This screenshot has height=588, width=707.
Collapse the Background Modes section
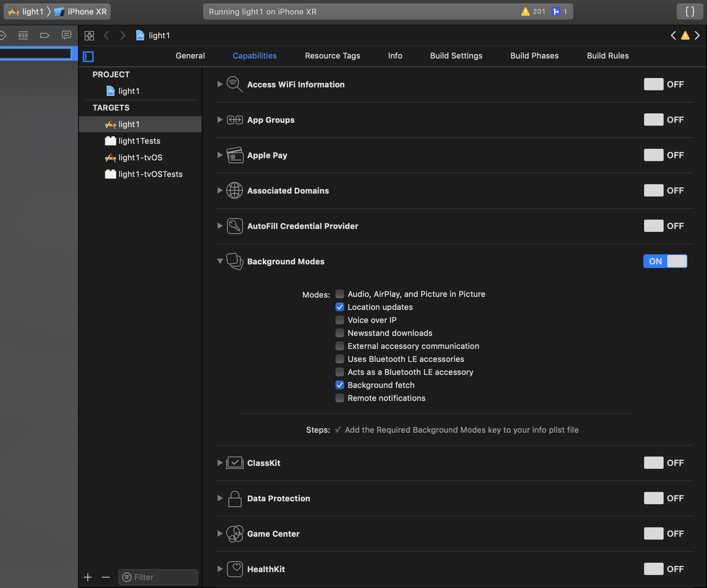220,261
